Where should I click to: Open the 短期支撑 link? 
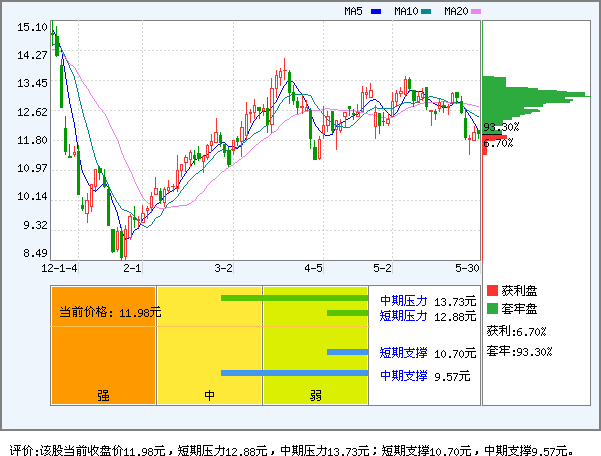(x=403, y=353)
